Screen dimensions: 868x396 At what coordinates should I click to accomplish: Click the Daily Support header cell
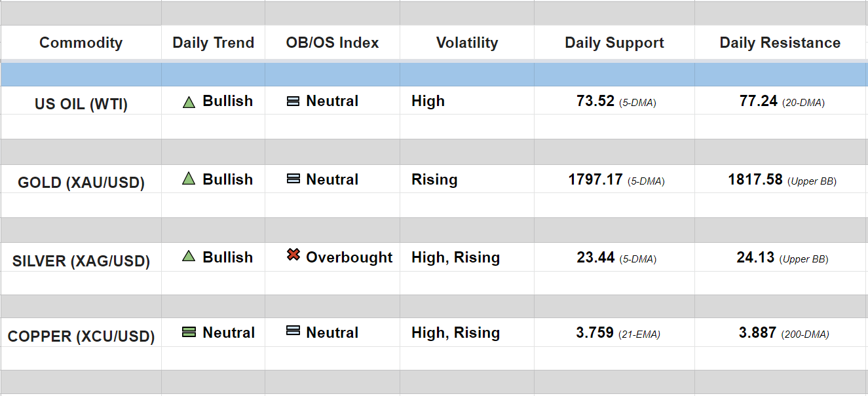pos(614,43)
